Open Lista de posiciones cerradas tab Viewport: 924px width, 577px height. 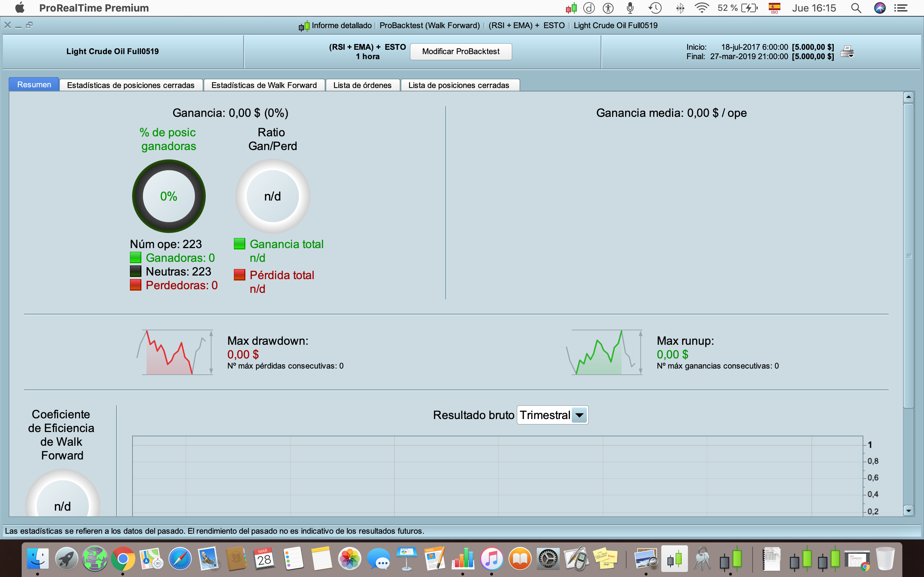pyautogui.click(x=458, y=85)
